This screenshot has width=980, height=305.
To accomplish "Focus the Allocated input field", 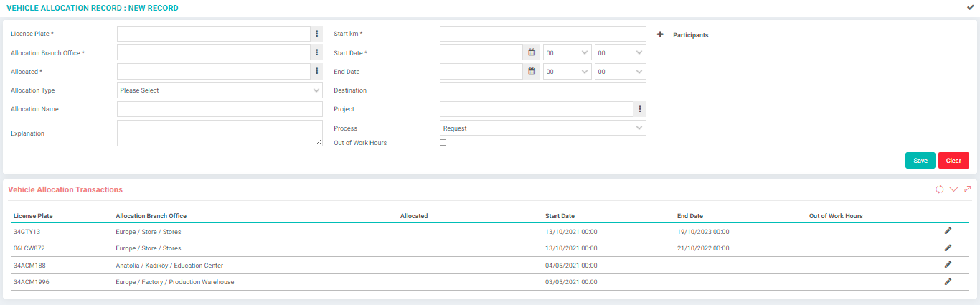I will (214, 71).
